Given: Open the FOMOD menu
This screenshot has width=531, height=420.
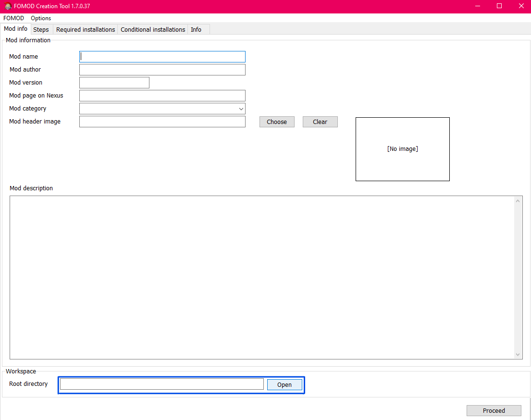Looking at the screenshot, I should click(x=13, y=18).
